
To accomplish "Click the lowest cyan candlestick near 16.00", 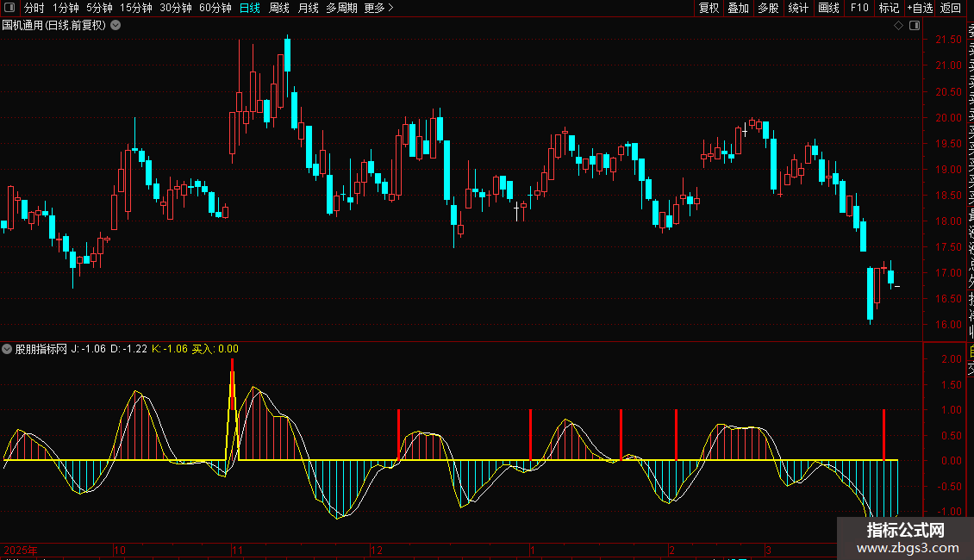I will (871, 294).
